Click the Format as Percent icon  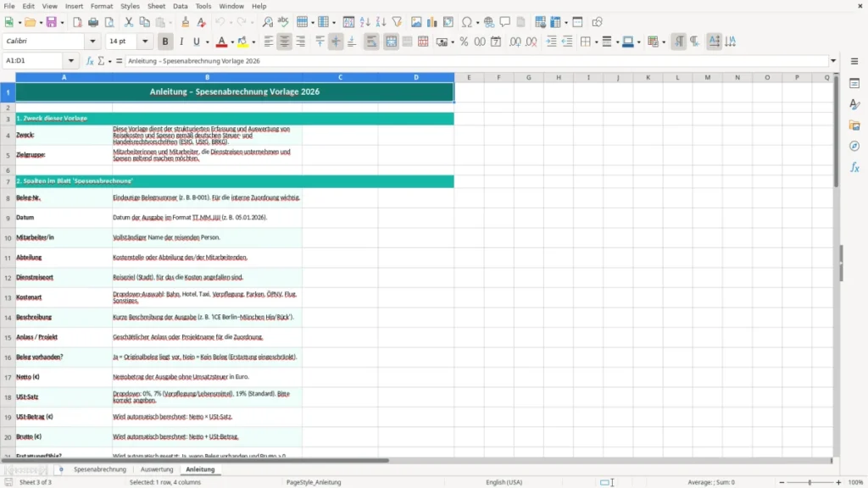(464, 42)
